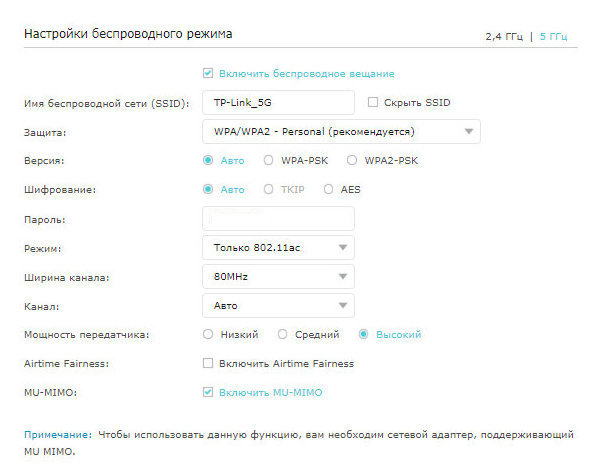Click the Пароль password field
This screenshot has width=592, height=469.
tap(278, 218)
